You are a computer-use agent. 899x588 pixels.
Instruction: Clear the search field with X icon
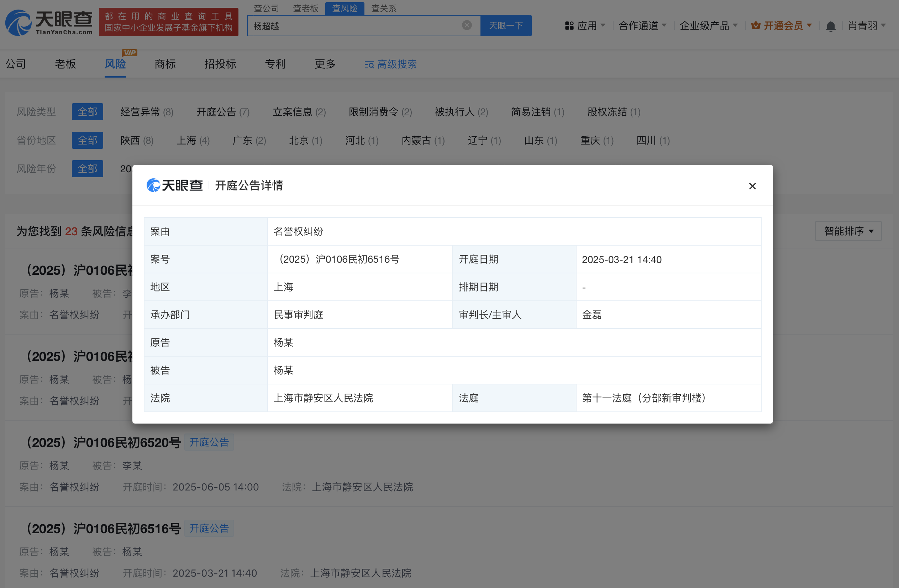pos(467,25)
